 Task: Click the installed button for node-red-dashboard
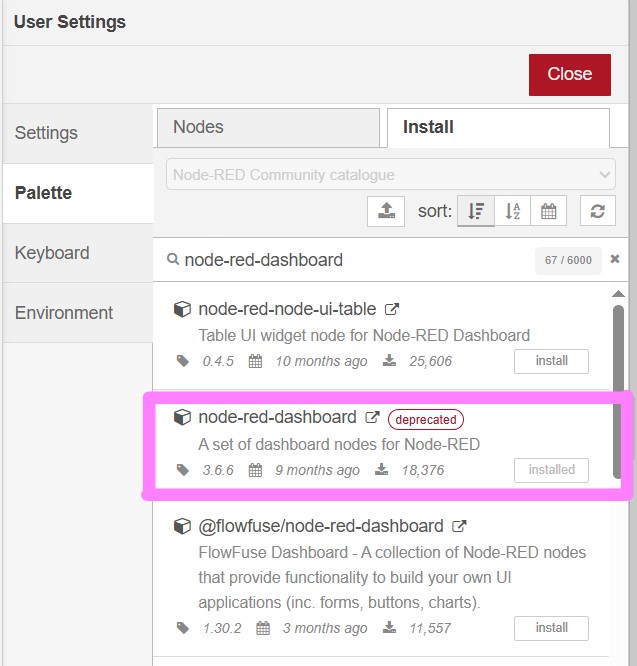pos(551,470)
